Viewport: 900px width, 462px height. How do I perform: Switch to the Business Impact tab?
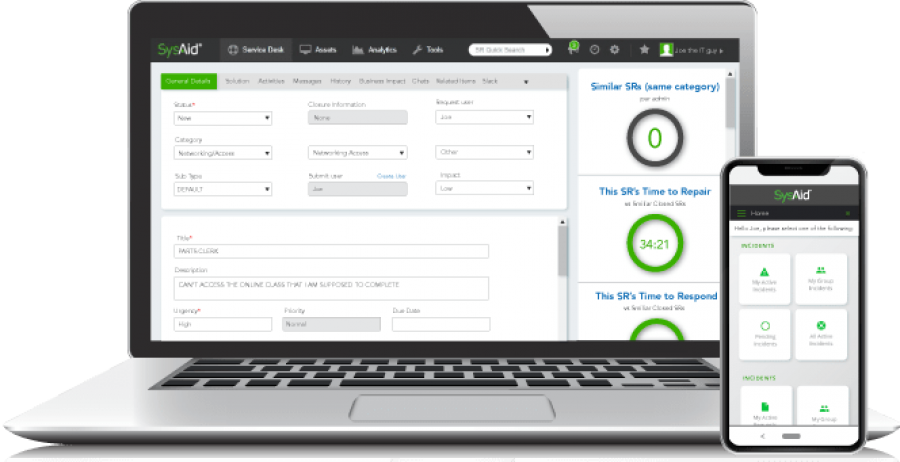point(382,81)
